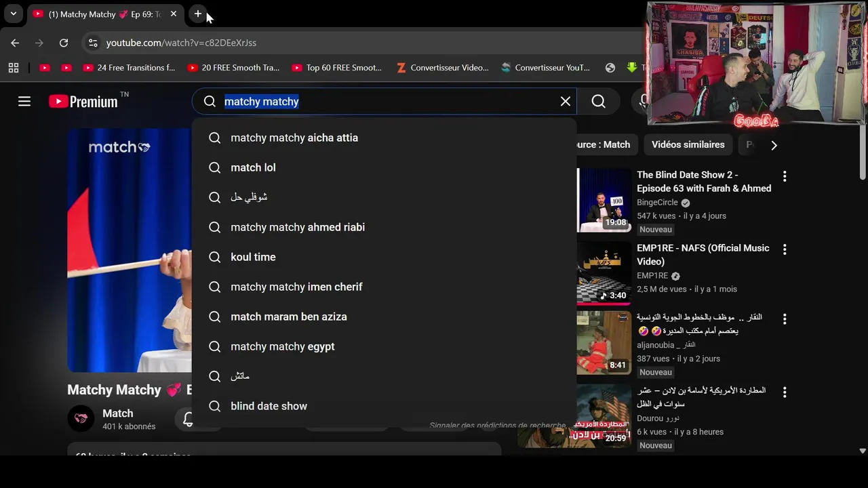868x488 pixels.
Task: Open the browser apps grid icon
Action: coord(14,68)
